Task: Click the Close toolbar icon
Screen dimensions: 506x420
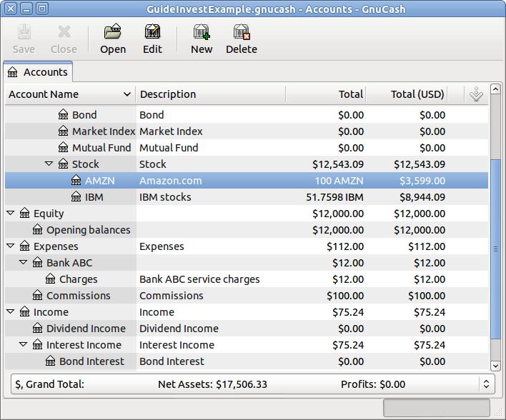Action: point(64,32)
